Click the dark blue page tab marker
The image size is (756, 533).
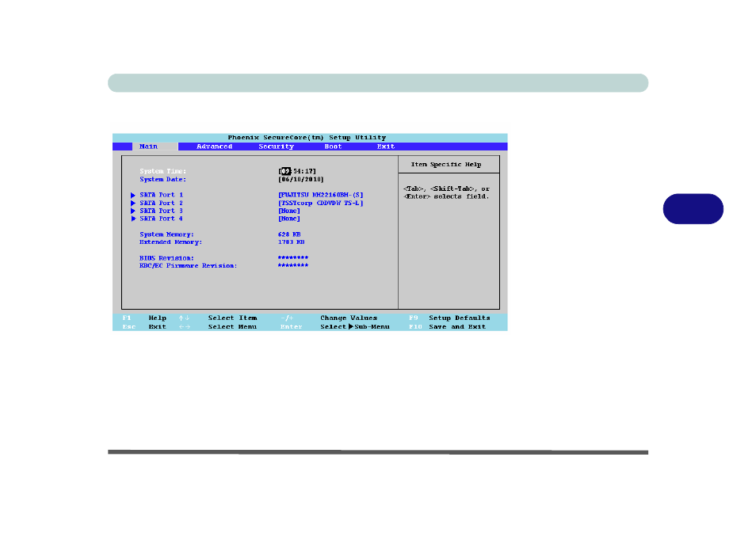click(693, 209)
